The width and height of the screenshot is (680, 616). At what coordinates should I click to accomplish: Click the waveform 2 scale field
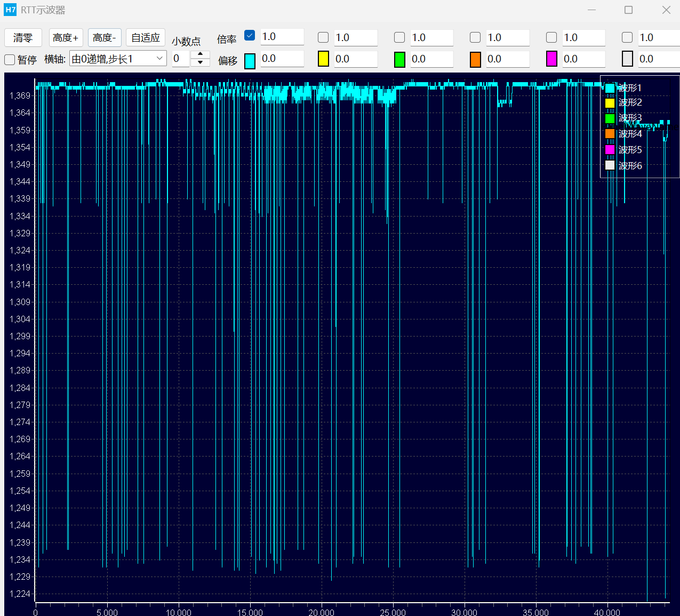[x=356, y=38]
